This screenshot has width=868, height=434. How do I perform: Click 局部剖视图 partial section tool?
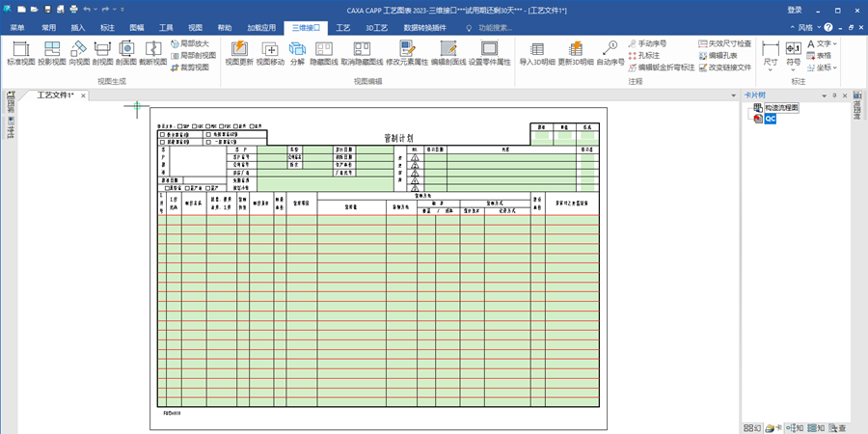point(193,55)
